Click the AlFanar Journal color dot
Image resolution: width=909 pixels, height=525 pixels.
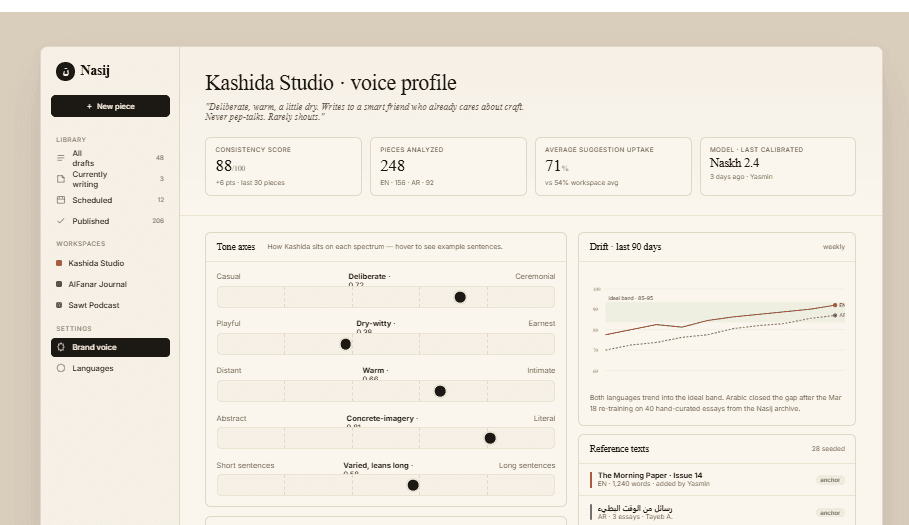[x=59, y=284]
